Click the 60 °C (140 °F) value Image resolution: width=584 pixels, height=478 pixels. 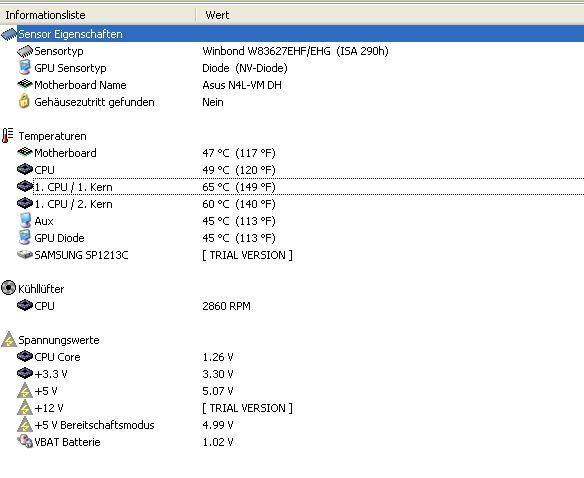click(x=239, y=204)
